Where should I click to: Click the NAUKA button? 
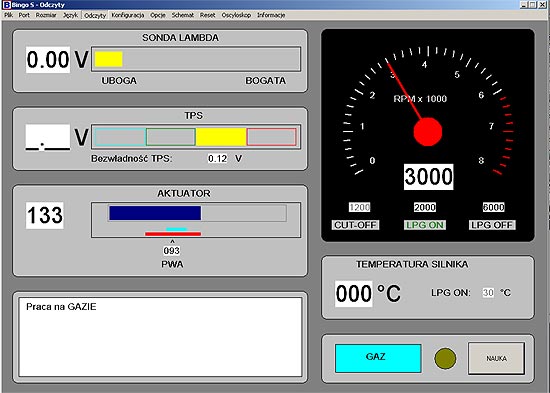[496, 358]
